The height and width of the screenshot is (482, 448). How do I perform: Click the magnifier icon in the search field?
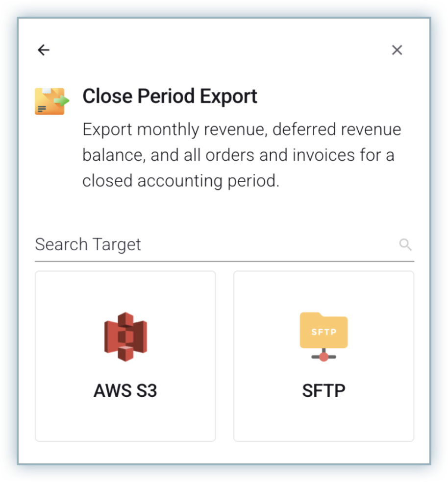pyautogui.click(x=405, y=244)
